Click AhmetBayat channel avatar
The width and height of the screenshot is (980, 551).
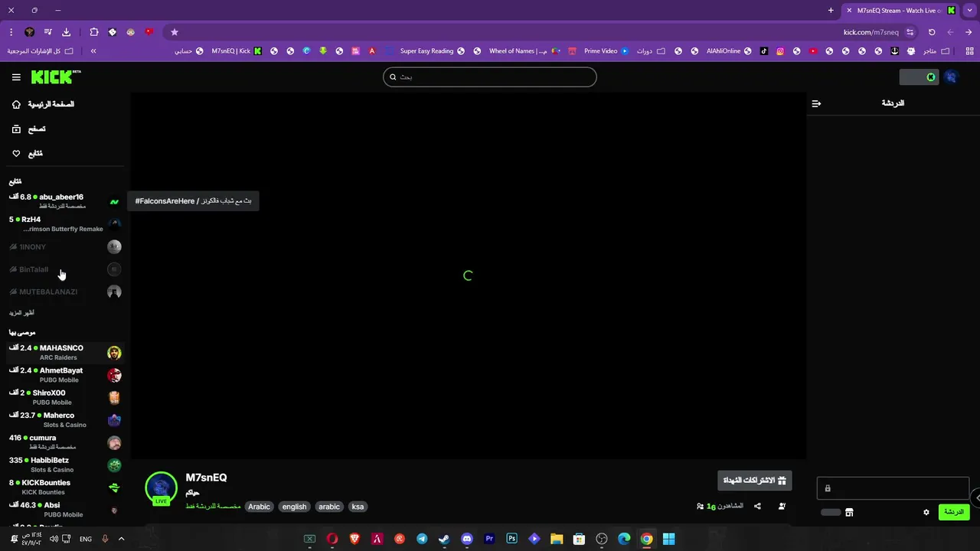click(x=114, y=375)
